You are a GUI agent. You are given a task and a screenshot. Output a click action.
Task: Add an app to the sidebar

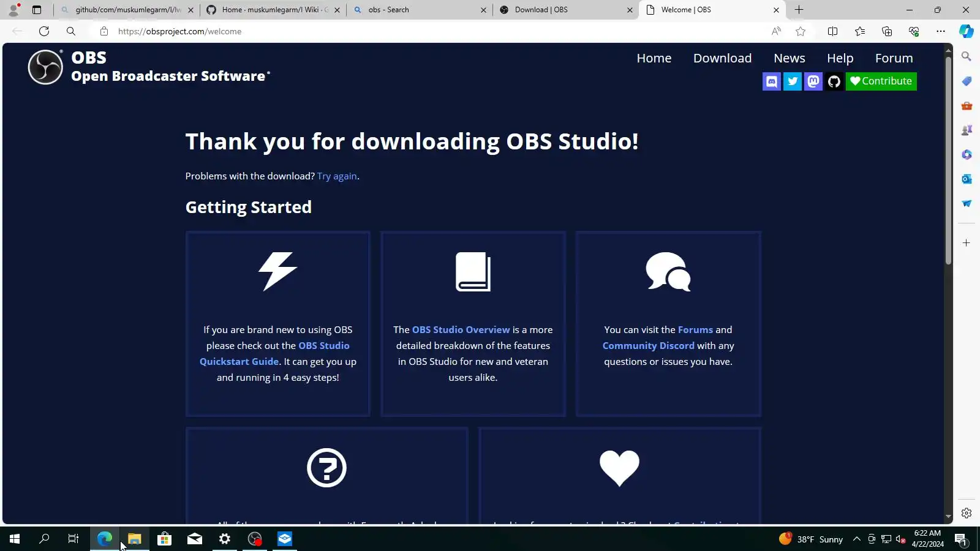pyautogui.click(x=967, y=243)
